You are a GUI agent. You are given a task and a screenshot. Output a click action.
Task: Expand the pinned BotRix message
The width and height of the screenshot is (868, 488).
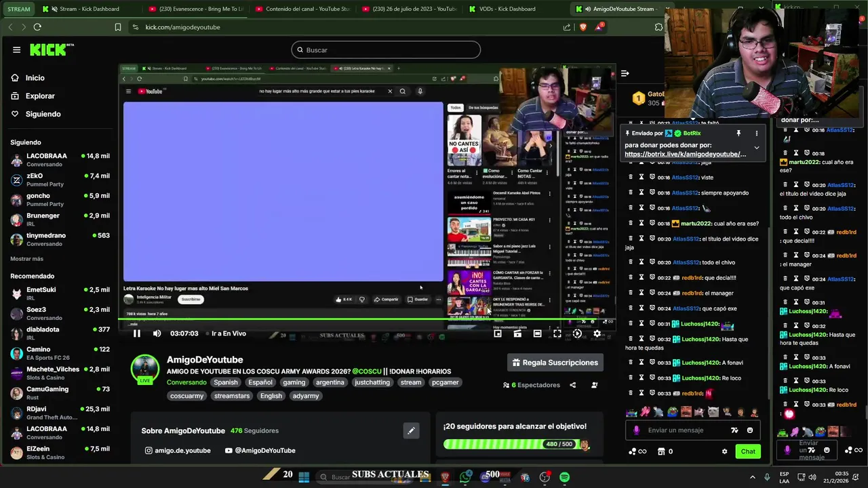757,147
